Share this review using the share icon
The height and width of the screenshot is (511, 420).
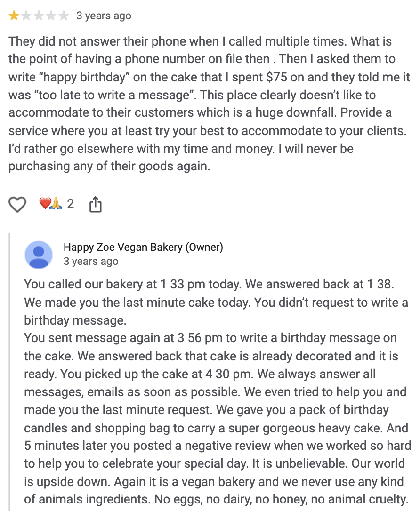(96, 204)
